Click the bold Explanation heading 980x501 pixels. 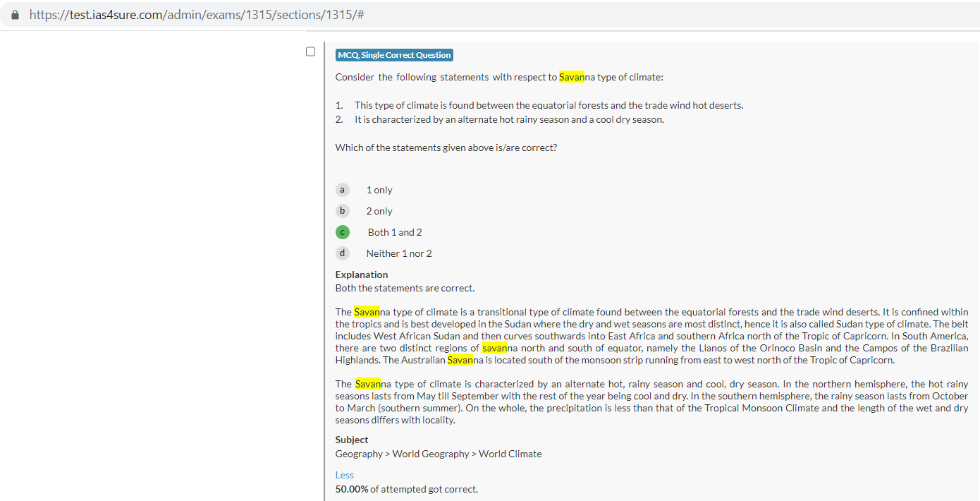pyautogui.click(x=362, y=274)
